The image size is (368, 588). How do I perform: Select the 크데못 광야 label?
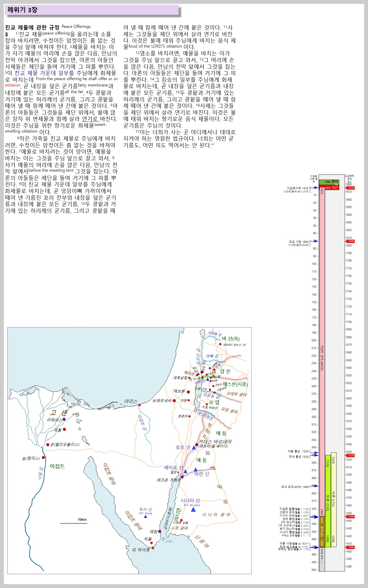236,394
